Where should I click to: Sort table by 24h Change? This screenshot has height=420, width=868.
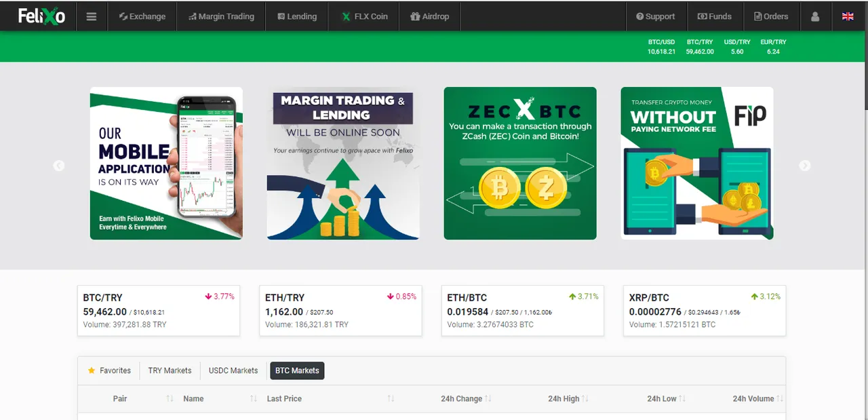[x=467, y=398]
